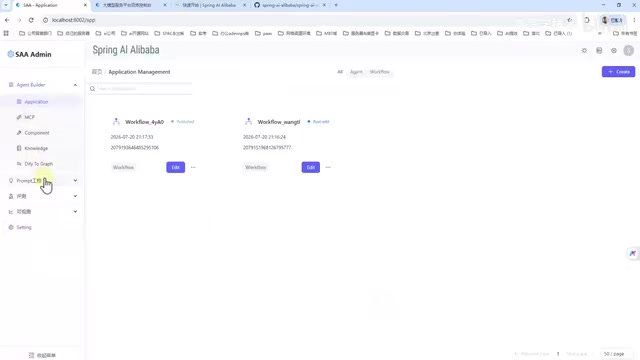Click the round settings icon beside avatar
640x360 pixels.
pos(613,51)
